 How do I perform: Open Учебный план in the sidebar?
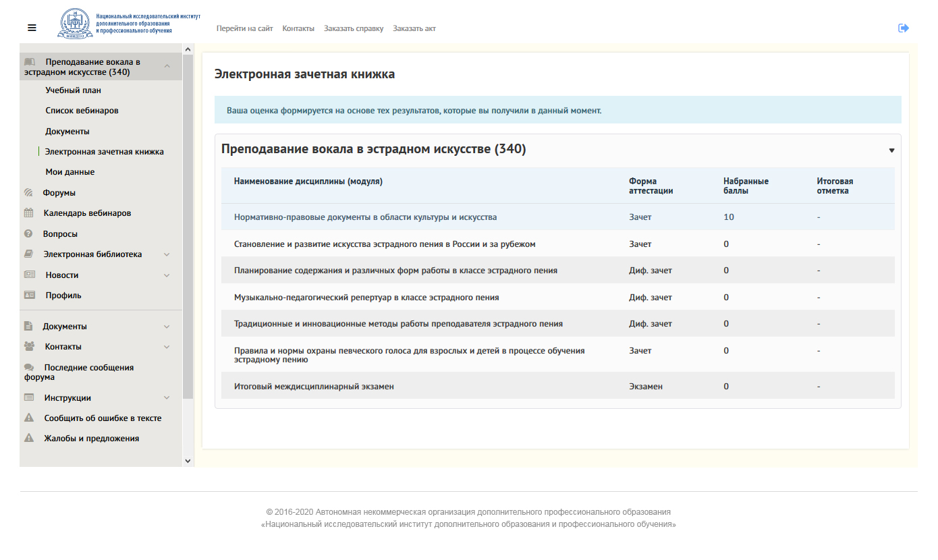[x=74, y=90]
